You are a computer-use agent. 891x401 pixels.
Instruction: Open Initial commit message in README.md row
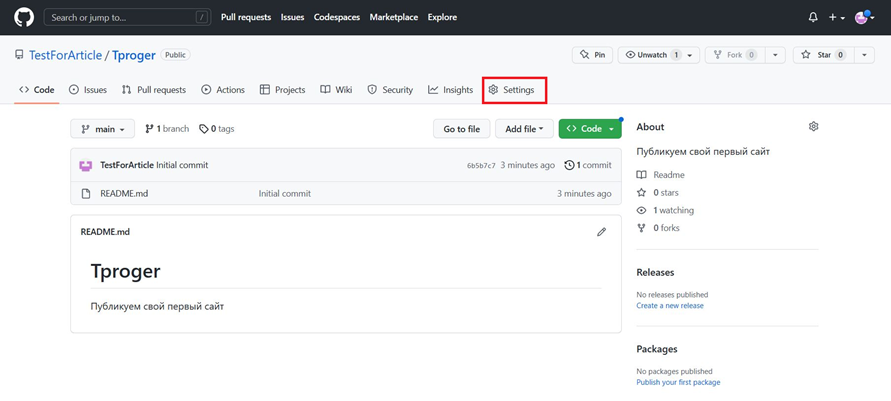click(285, 194)
